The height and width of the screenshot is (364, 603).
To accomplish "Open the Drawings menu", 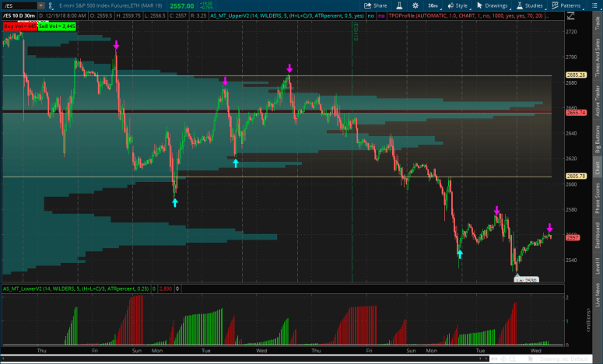I will click(x=493, y=5).
